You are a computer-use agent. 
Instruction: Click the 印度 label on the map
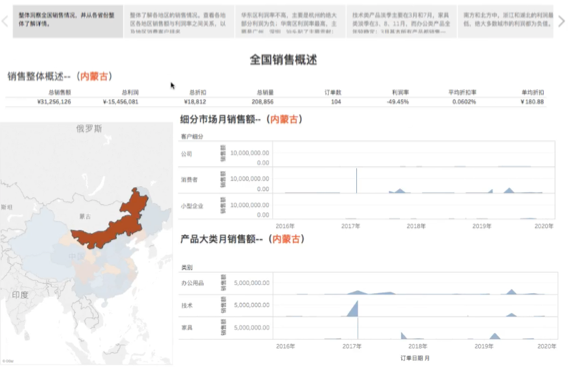[x=20, y=295]
